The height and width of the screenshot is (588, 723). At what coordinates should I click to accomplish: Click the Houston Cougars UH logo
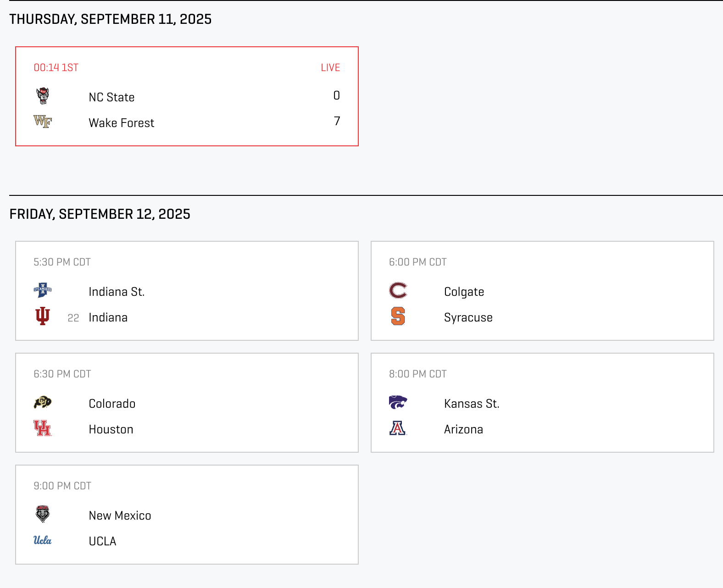[43, 428]
